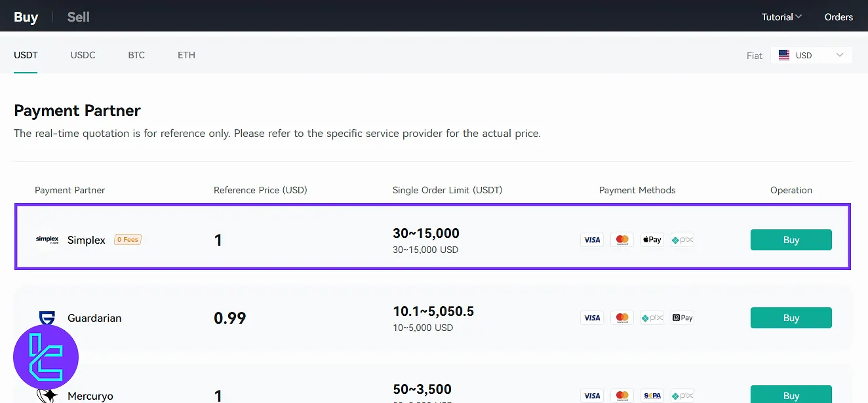Image resolution: width=868 pixels, height=403 pixels.
Task: Click the 10.1~5,050.5 order limit value
Action: coord(433,311)
